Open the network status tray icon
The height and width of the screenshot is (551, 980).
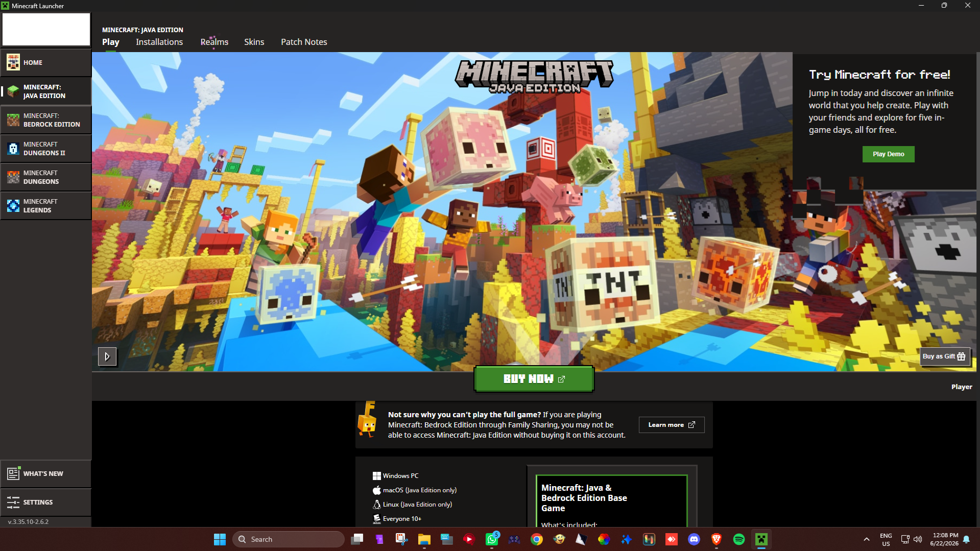[905, 539]
